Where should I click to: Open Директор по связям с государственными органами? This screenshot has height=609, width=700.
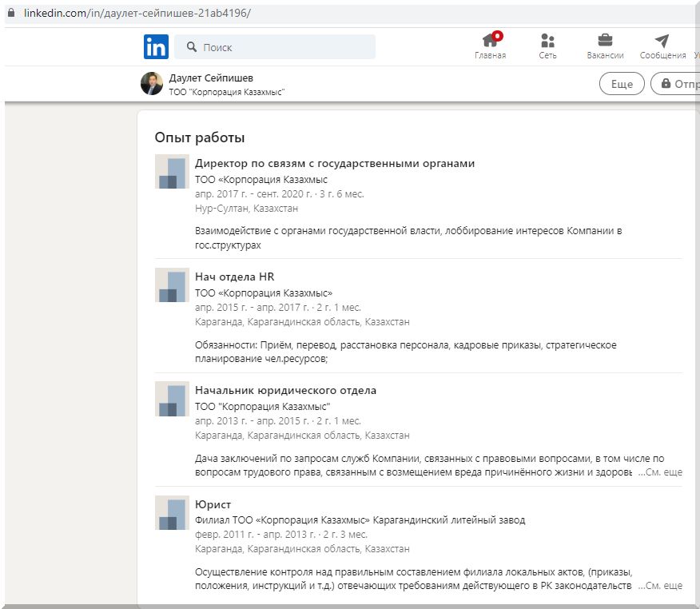pyautogui.click(x=335, y=163)
